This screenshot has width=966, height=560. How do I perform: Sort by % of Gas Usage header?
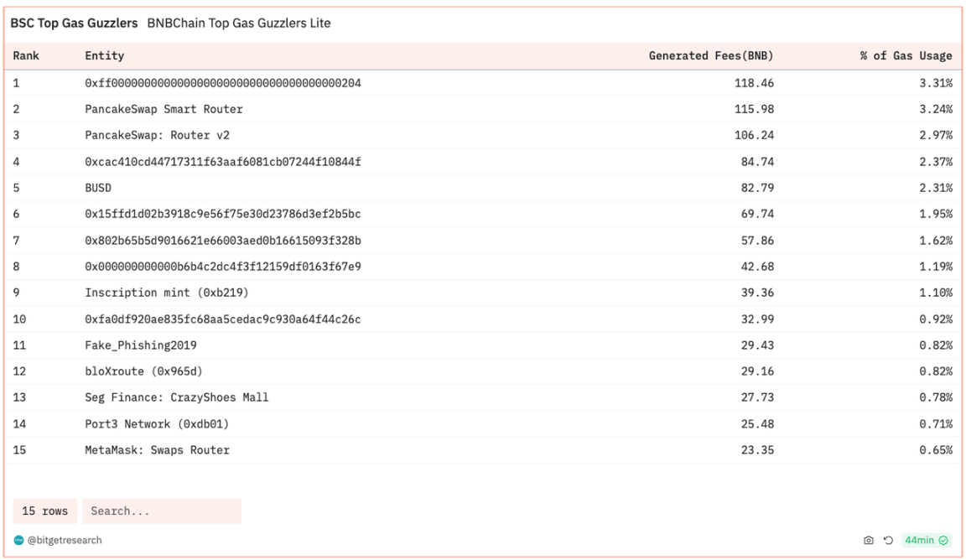[906, 56]
